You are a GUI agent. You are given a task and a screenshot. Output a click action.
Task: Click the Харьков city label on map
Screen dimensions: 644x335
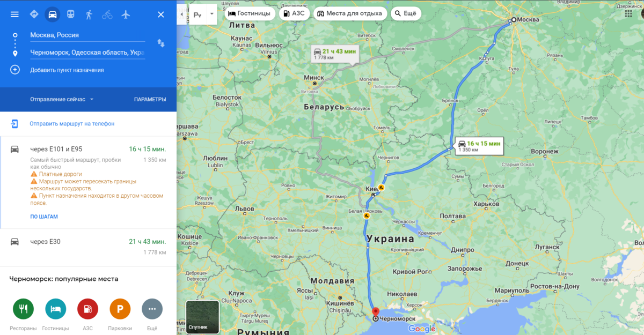(487, 204)
